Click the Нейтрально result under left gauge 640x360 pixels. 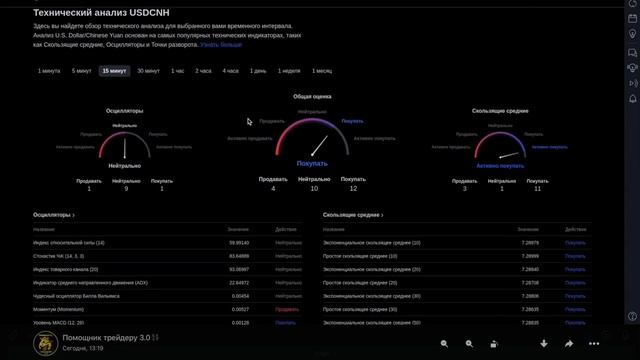[x=124, y=166]
